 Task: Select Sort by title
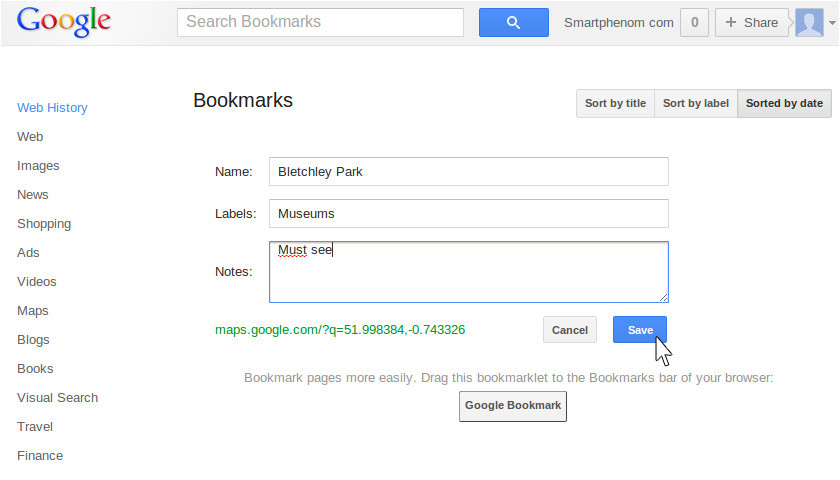tap(615, 103)
